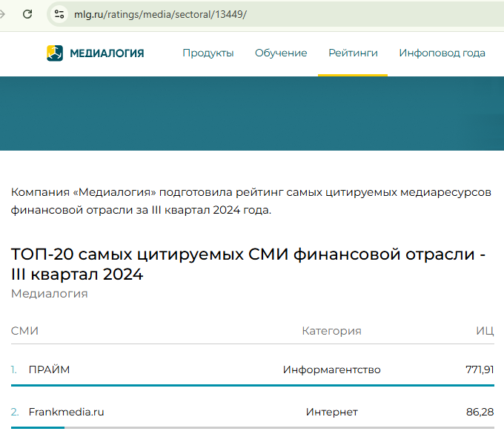Click the ИЦ column header
504x437 pixels.
485,331
